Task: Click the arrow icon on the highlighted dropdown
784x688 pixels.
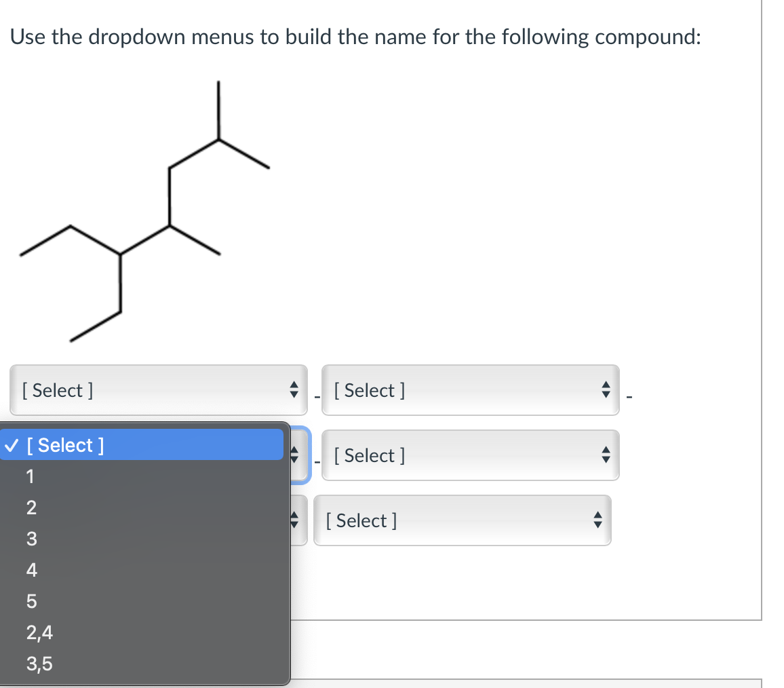Action: [x=295, y=455]
